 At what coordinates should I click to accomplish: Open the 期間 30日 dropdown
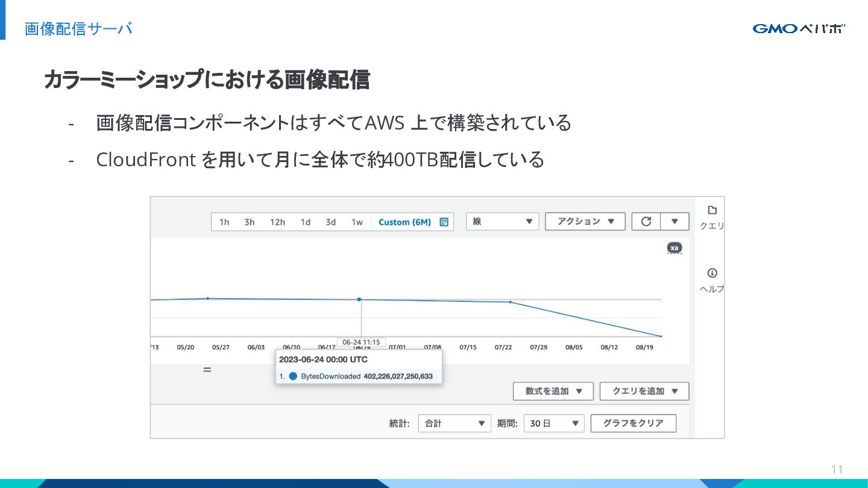point(554,424)
